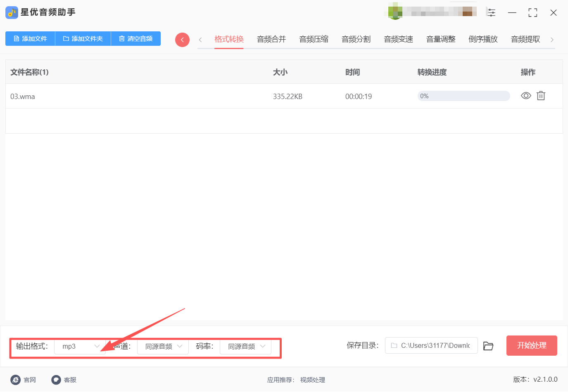
Task: Close the 星优音频助手 window
Action: pos(554,13)
